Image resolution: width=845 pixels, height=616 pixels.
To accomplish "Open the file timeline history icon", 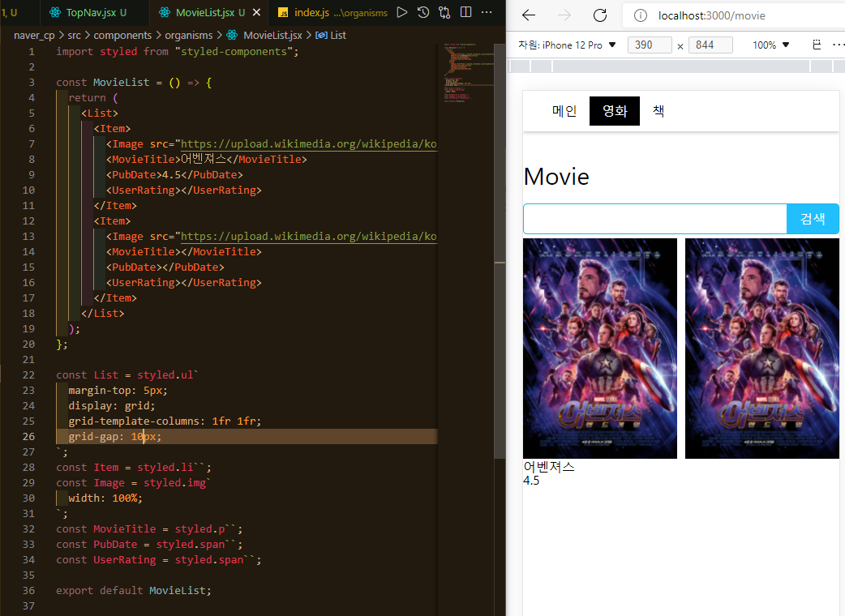I will pyautogui.click(x=423, y=12).
